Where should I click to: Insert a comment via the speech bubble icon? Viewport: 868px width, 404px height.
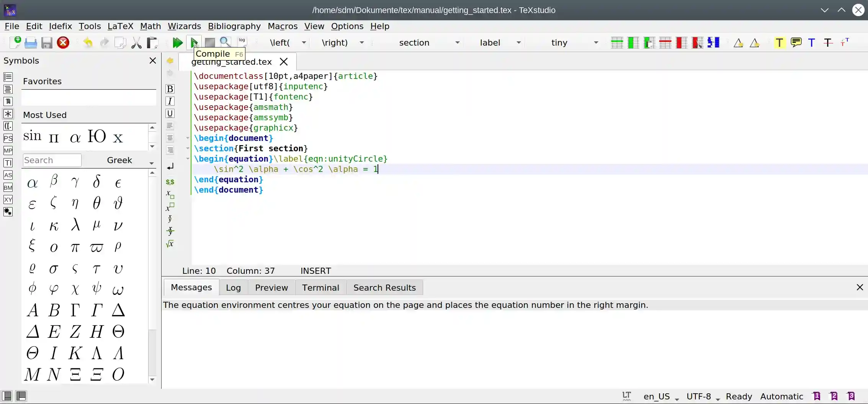(x=796, y=43)
